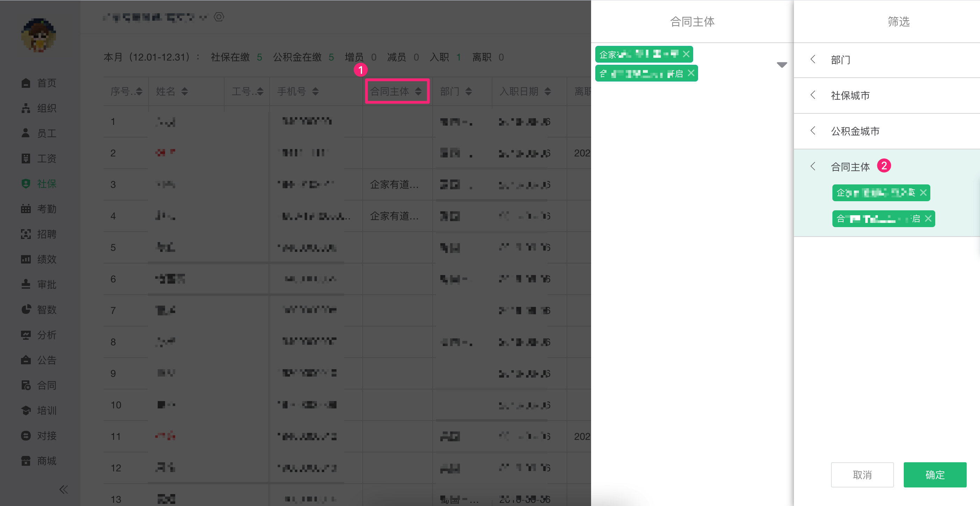Open the 招聘 recruitment module
Image resolution: width=980 pixels, height=506 pixels.
coord(47,234)
